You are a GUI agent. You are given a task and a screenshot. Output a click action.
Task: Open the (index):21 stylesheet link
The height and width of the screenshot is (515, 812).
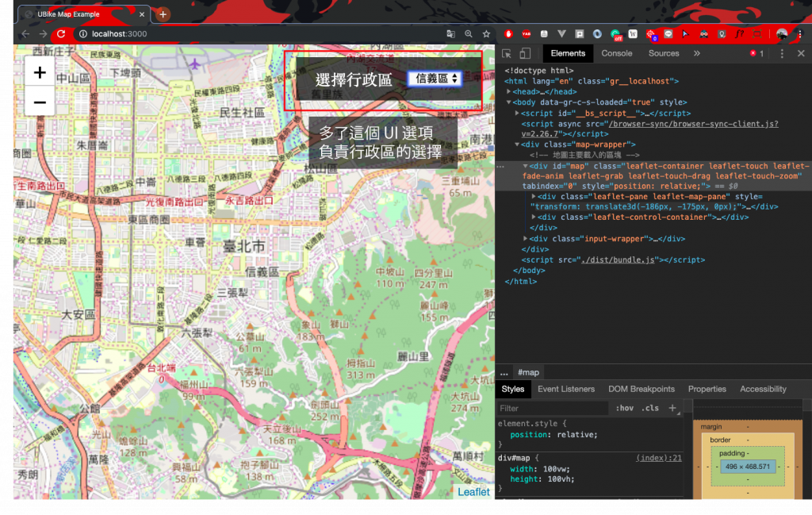point(659,458)
